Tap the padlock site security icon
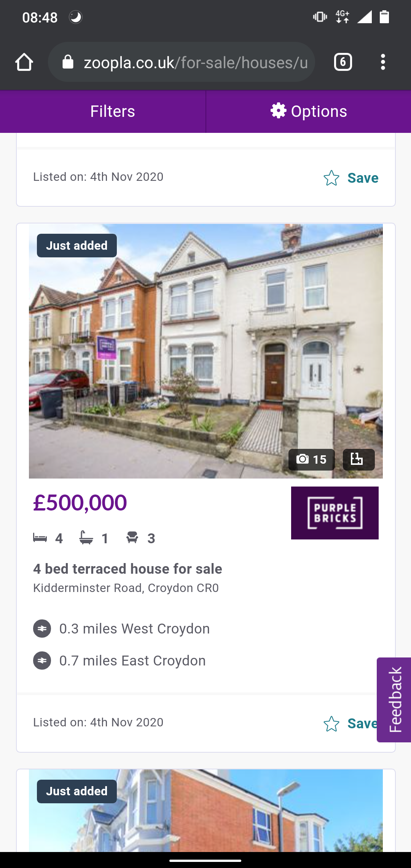The image size is (411, 868). coord(68,62)
